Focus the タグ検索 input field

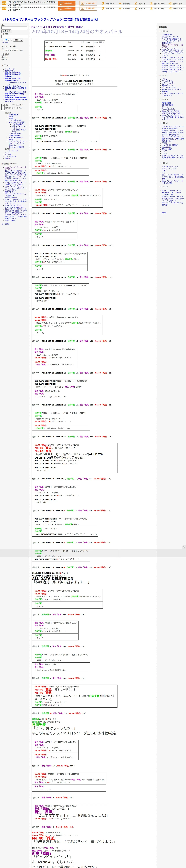click(14, 36)
